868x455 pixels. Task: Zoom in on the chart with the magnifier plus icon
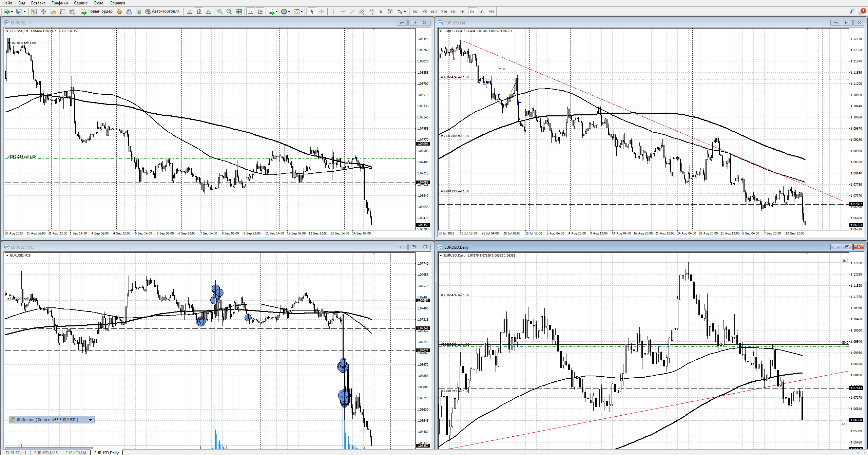pos(219,12)
